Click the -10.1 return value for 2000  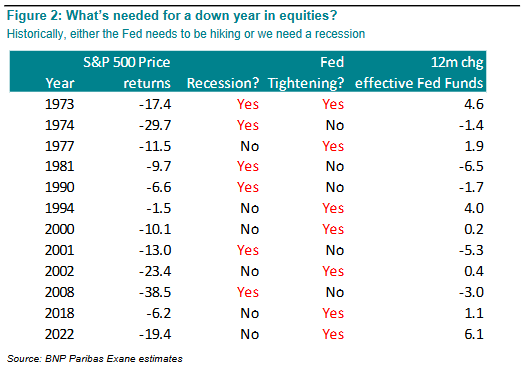coord(155,229)
